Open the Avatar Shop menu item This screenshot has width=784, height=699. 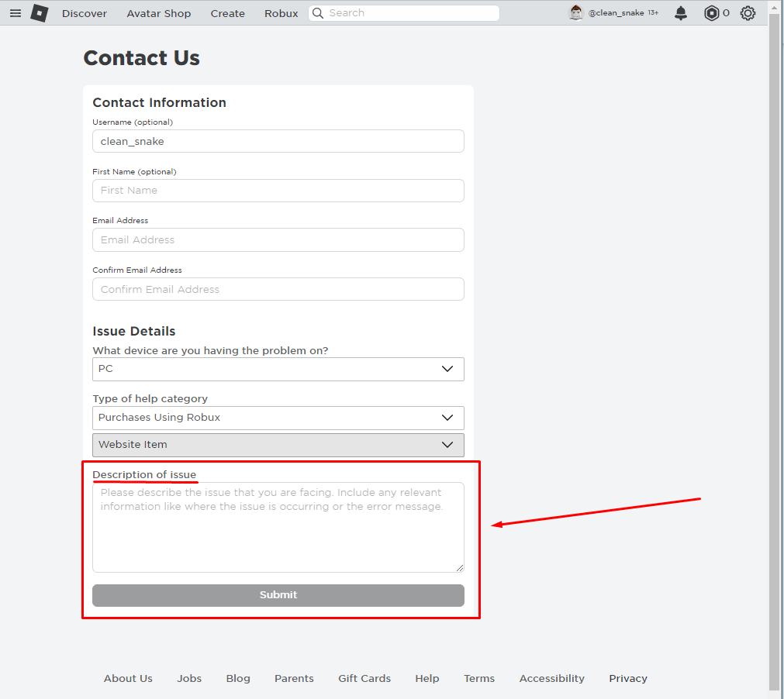(158, 13)
